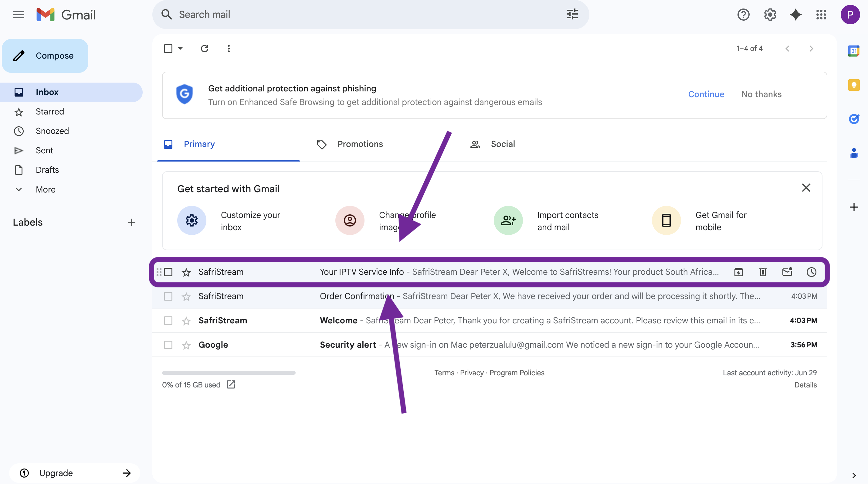
Task: Open the Terms link
Action: [444, 373]
